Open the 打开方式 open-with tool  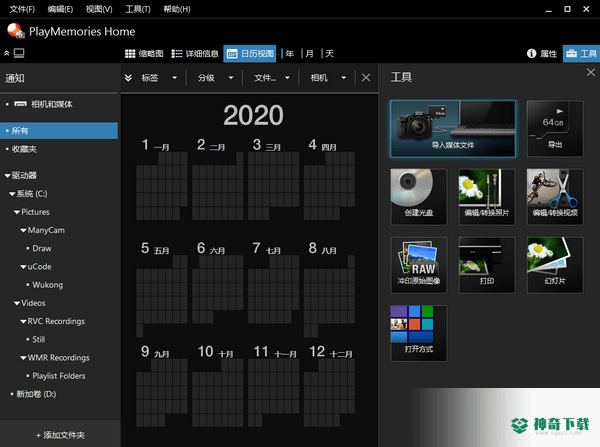pos(419,333)
